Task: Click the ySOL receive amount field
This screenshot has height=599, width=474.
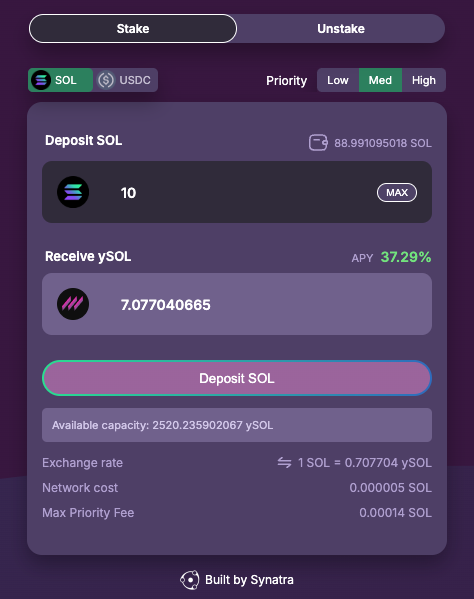Action: click(237, 304)
